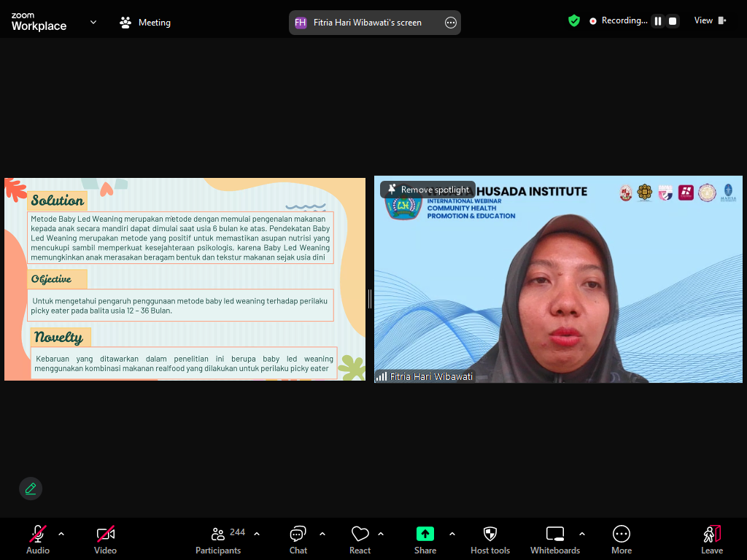Expand share options arrow next to Share
Viewport: 747px width, 560px height.
point(452,534)
